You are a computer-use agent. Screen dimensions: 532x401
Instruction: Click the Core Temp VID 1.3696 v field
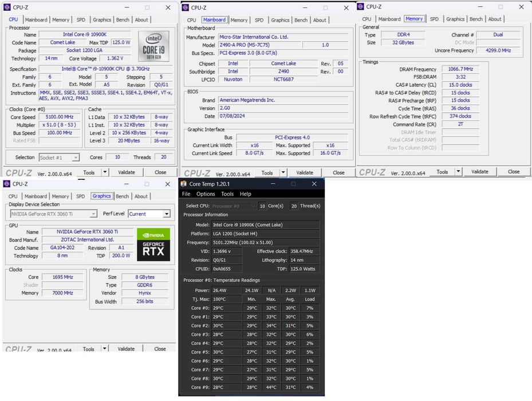click(x=227, y=251)
